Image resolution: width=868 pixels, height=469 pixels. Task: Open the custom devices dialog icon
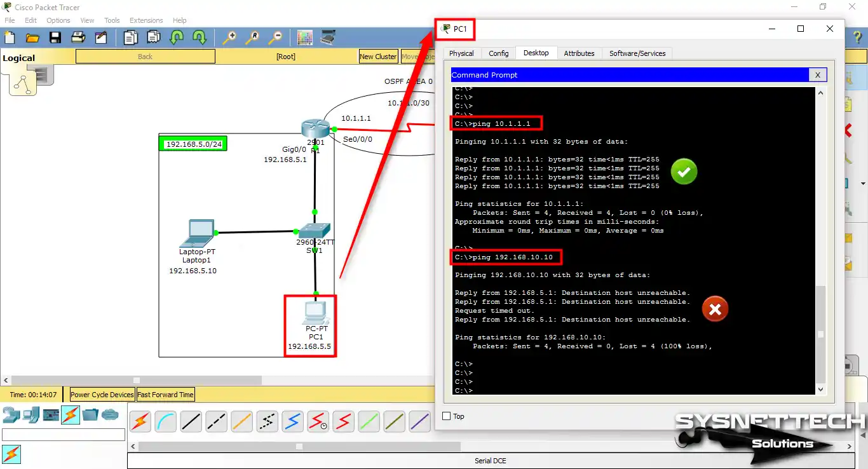(x=328, y=37)
